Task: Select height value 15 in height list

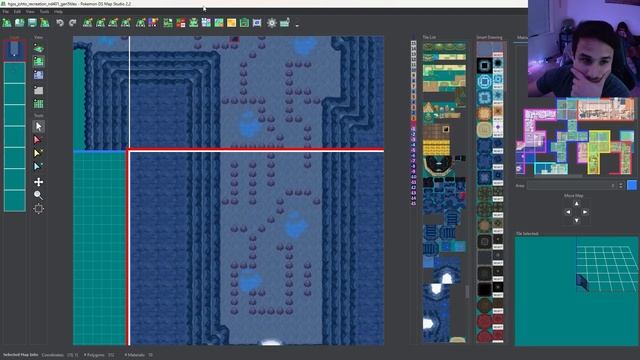Action: [413, 43]
